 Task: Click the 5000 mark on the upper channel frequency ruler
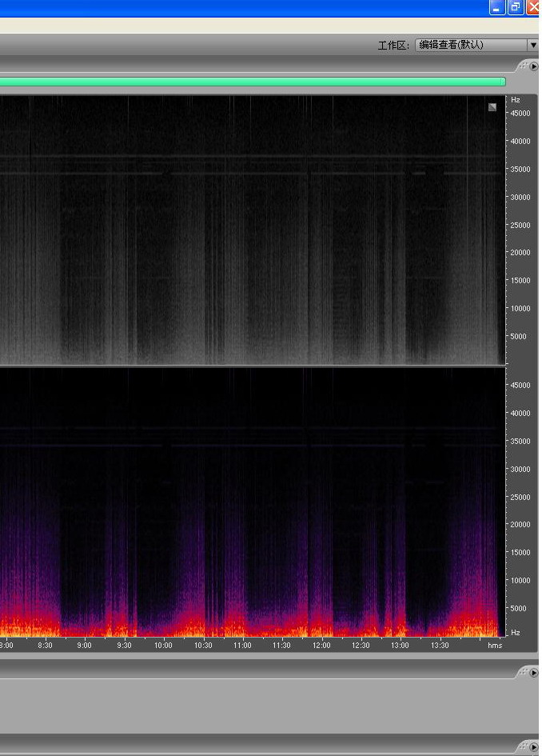coord(518,336)
